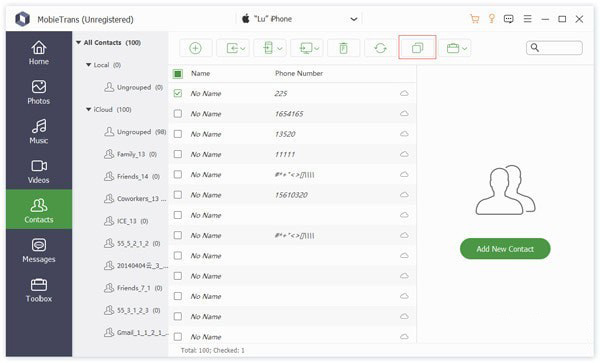Viewport: 600px width, 363px height.
Task: Select Local Ungrouped (0) group
Action: tap(134, 87)
